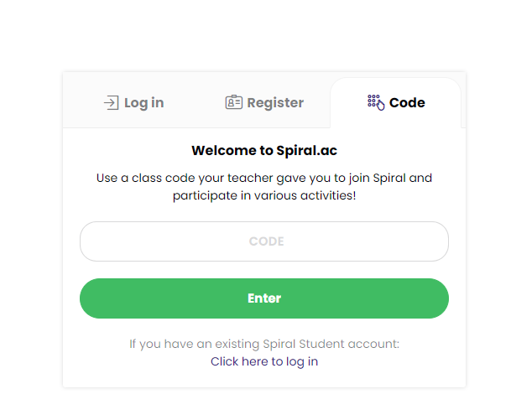Click the word 'Enter' on the green button
This screenshot has width=511, height=420.
tap(264, 298)
